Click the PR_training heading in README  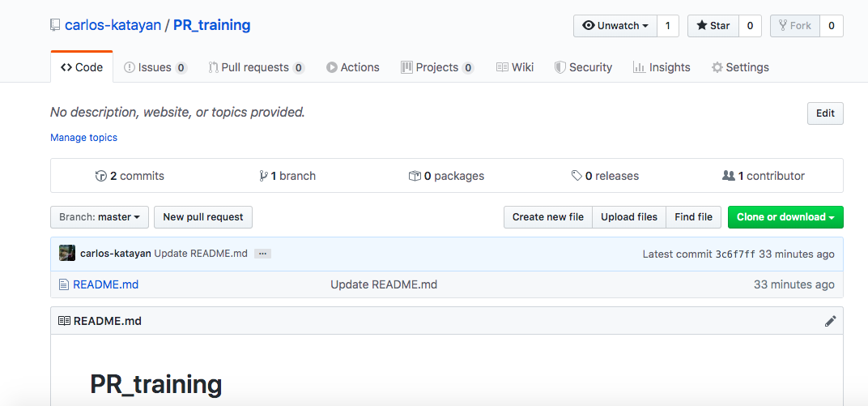click(156, 384)
